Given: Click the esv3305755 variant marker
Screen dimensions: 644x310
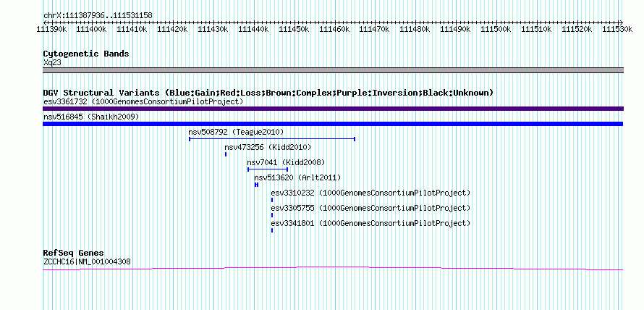Looking at the screenshot, I should point(272,215).
